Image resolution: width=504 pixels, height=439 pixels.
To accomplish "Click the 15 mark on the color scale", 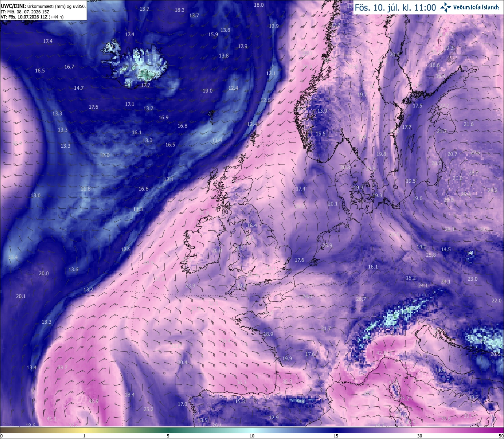I will [336, 436].
